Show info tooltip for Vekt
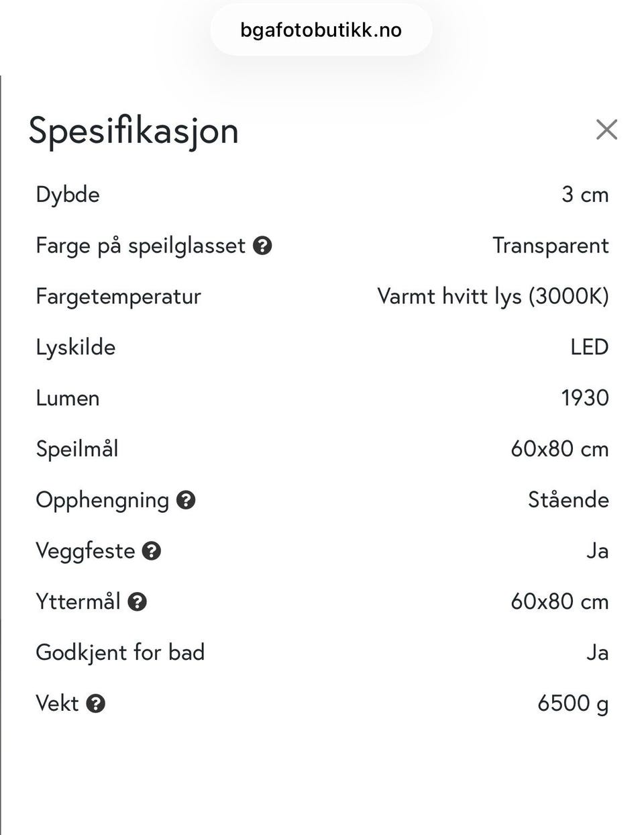 [96, 703]
